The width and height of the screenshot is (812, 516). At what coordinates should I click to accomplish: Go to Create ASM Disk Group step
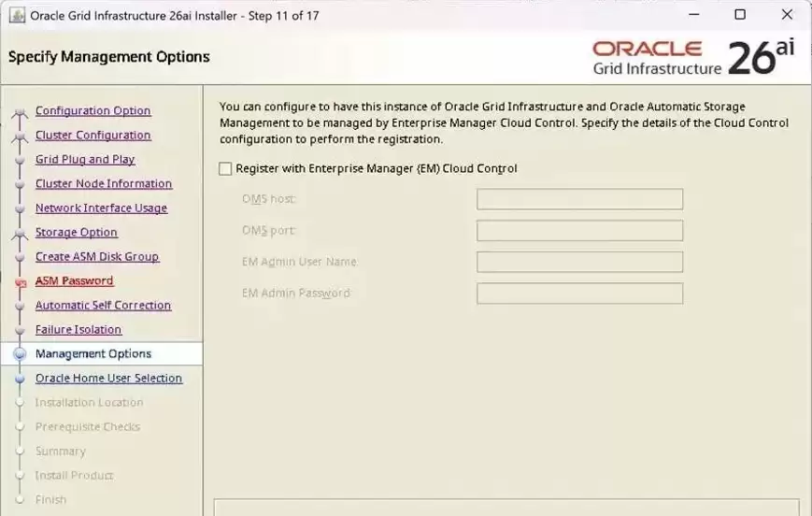coord(97,257)
